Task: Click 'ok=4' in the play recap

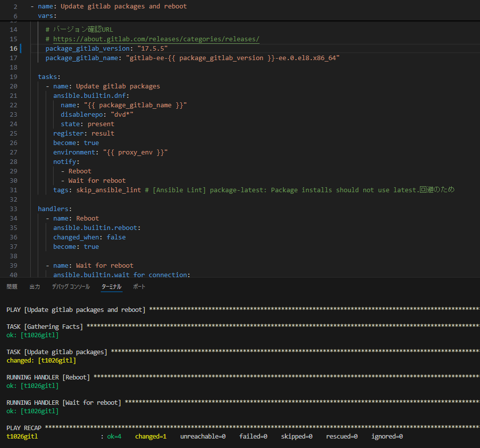Action: tap(114, 437)
